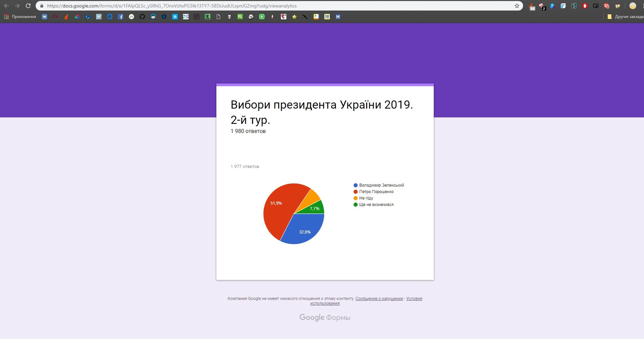Open the user profile avatar
644x339 pixels.
pos(632,6)
